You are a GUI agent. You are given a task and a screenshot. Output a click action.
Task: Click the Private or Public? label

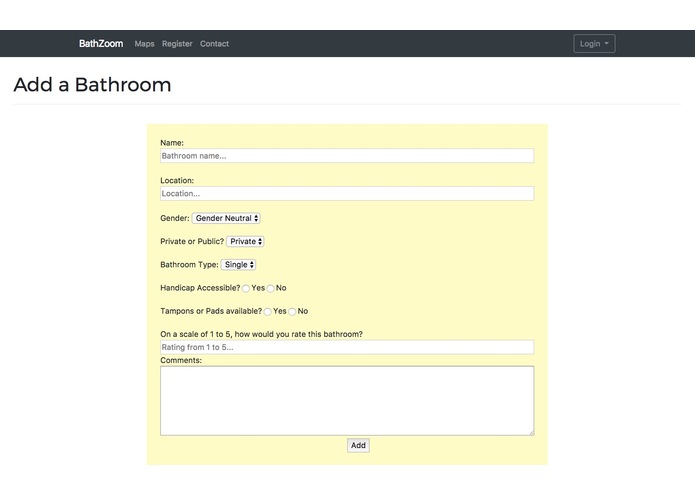pos(192,241)
